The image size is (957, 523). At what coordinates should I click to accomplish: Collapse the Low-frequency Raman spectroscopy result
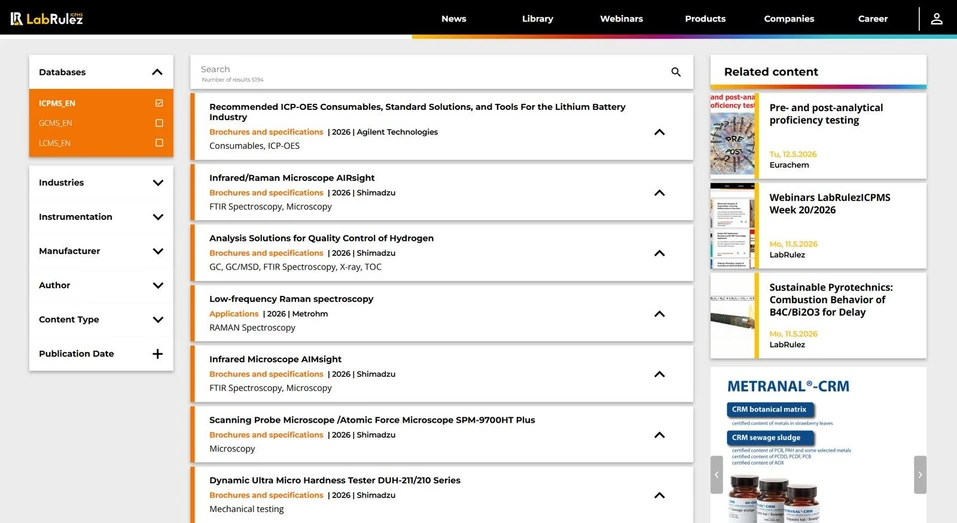pos(659,314)
